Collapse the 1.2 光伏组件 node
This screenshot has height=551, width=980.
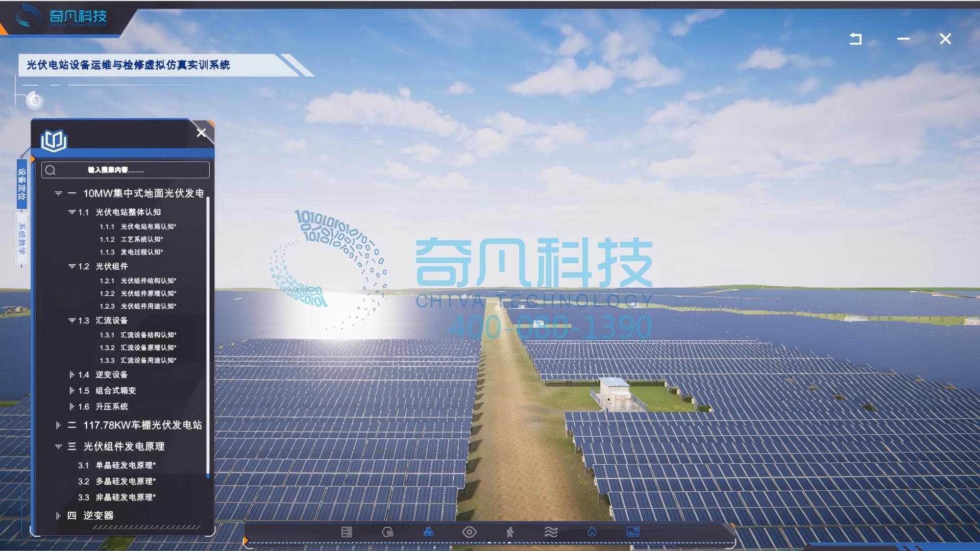pos(72,266)
